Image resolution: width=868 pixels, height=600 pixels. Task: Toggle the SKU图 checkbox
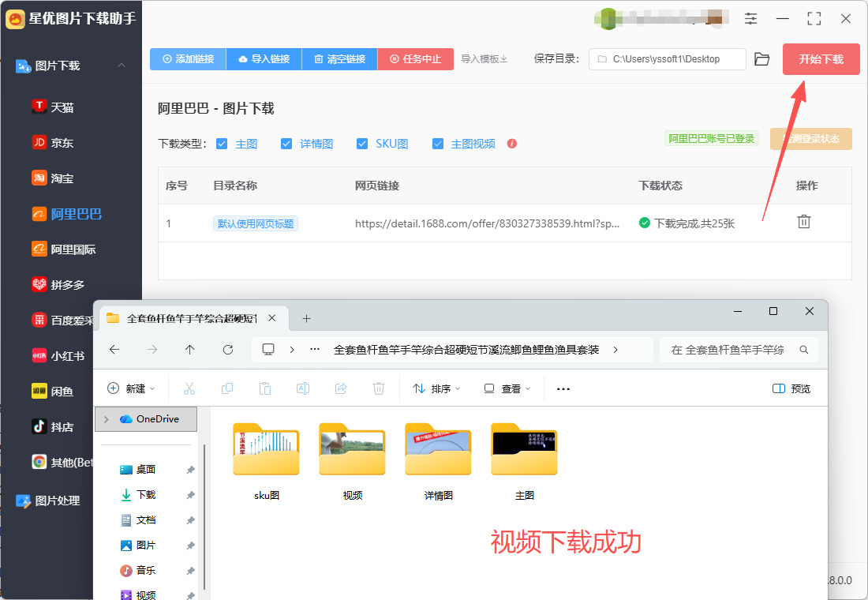(x=362, y=144)
